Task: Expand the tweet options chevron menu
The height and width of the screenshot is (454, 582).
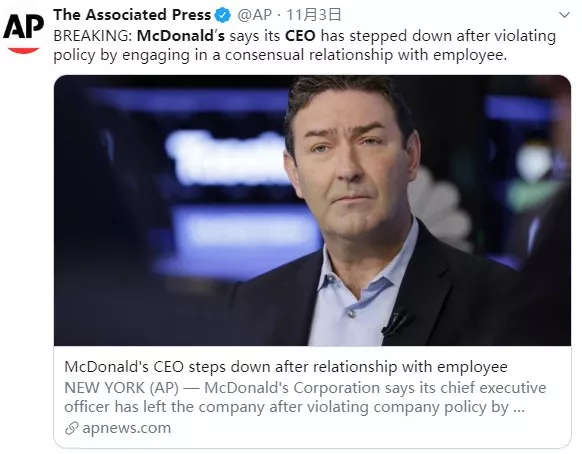Action: click(564, 15)
